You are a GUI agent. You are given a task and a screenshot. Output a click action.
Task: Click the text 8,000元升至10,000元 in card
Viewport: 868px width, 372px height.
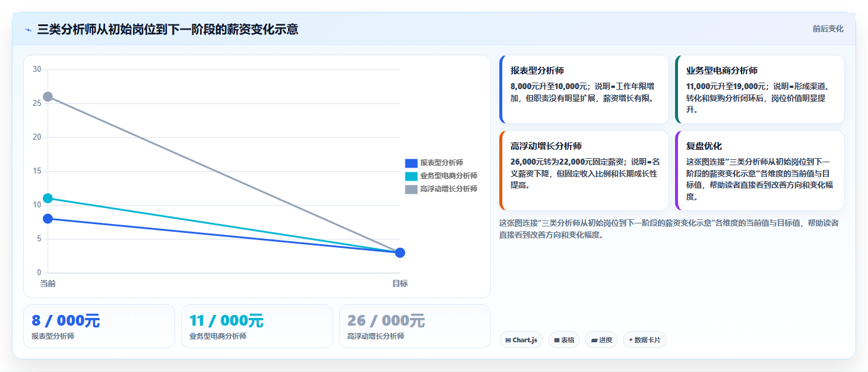(x=549, y=86)
